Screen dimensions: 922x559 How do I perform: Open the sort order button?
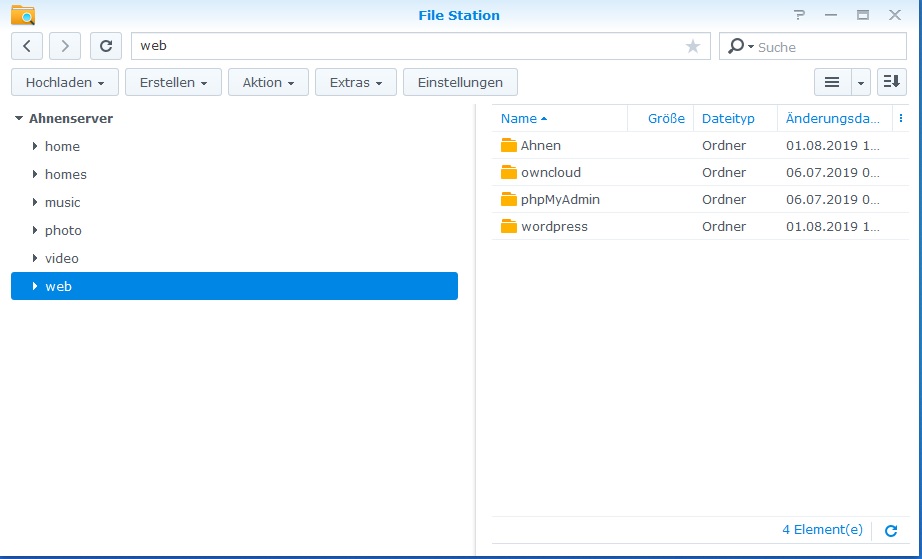(891, 82)
